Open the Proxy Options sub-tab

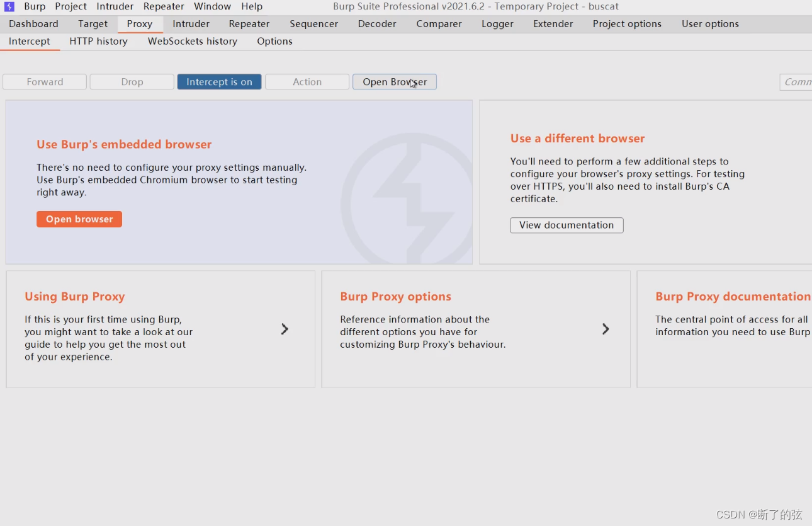point(274,42)
